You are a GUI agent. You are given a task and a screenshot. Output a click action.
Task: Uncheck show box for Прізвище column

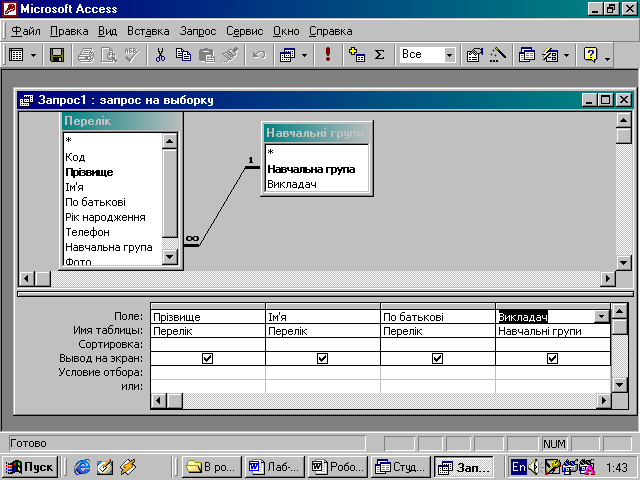(207, 358)
